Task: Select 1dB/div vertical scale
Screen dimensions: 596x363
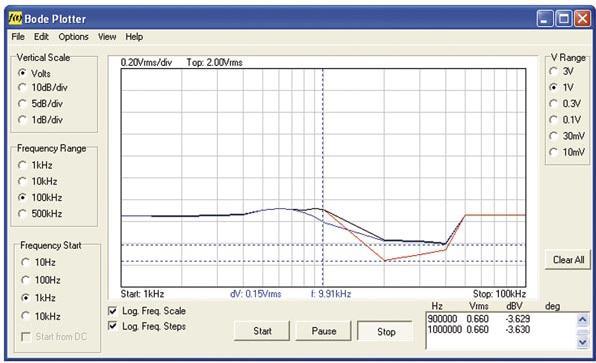Action: point(22,120)
